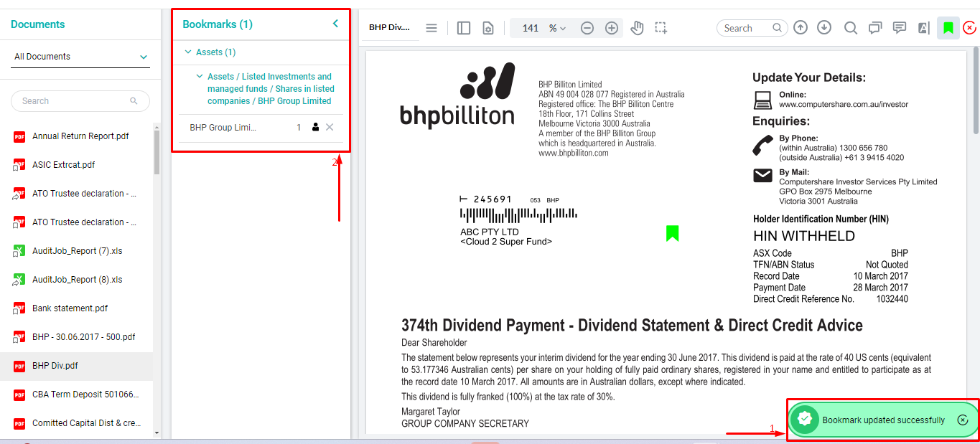The image size is (980, 444).
Task: Toggle the green bookmark tool
Action: (948, 28)
